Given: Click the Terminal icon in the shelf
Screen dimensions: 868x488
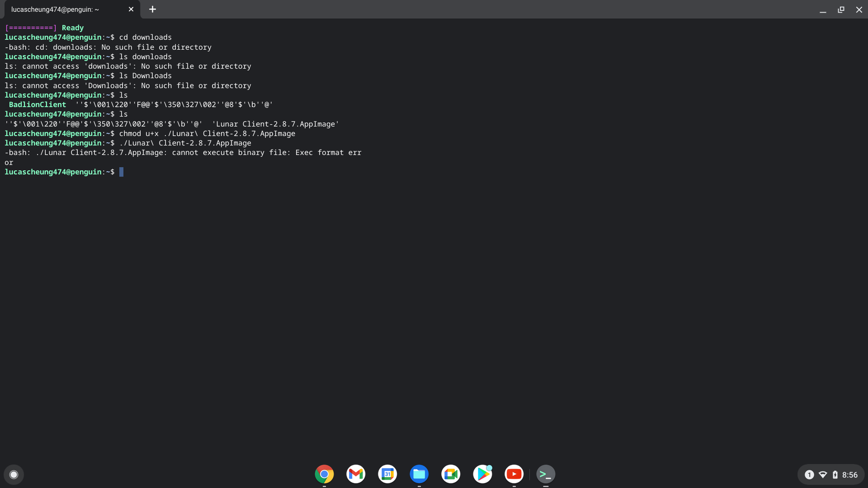Looking at the screenshot, I should click(546, 474).
